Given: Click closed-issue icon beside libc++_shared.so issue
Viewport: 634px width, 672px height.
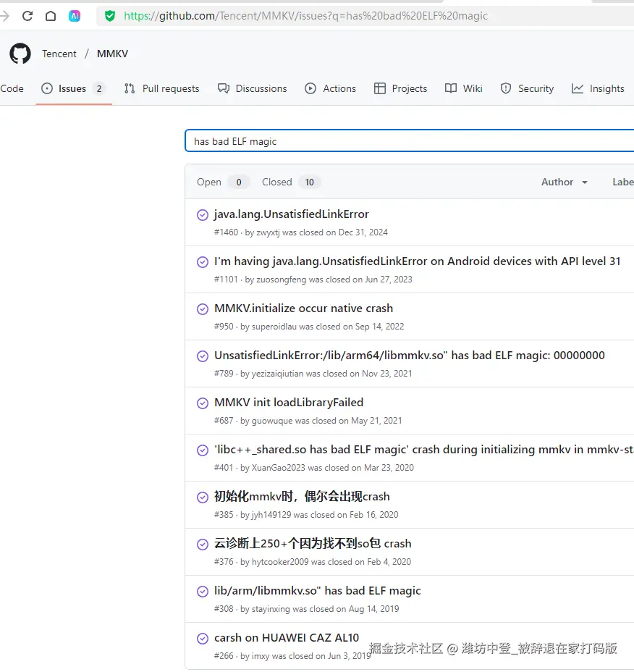Looking at the screenshot, I should point(202,450).
